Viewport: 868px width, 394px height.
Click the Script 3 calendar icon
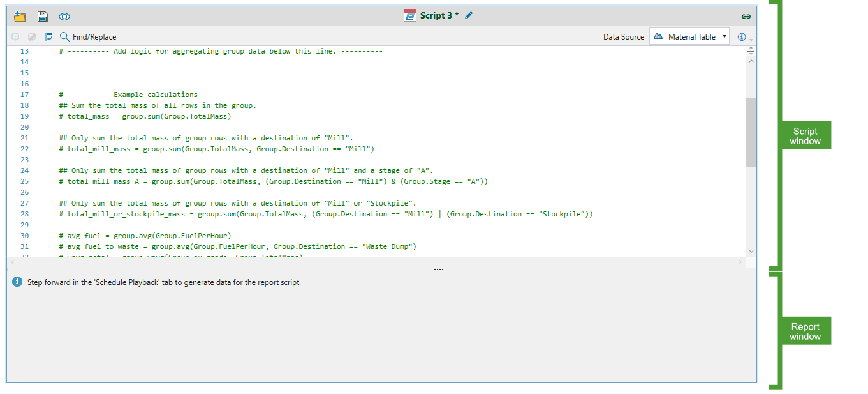(410, 16)
